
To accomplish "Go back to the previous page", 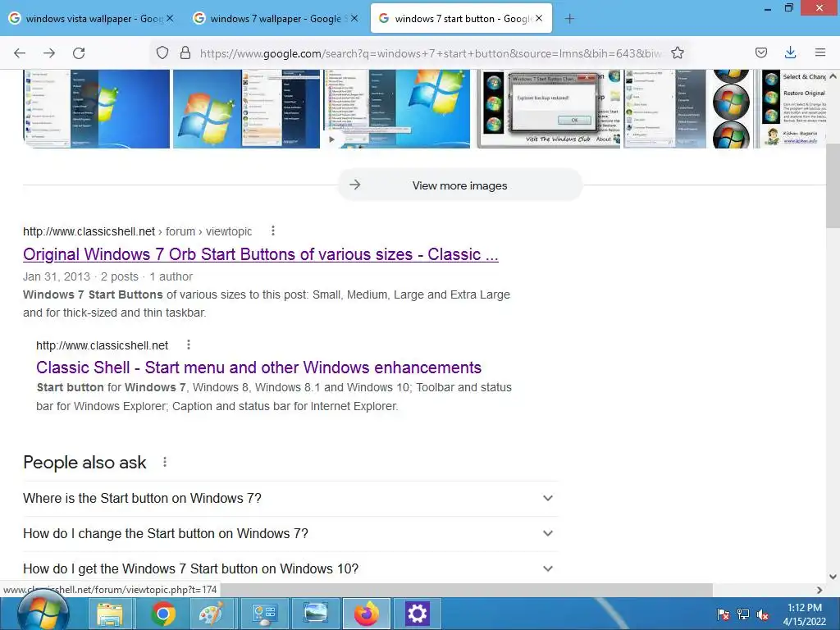I will [20, 52].
